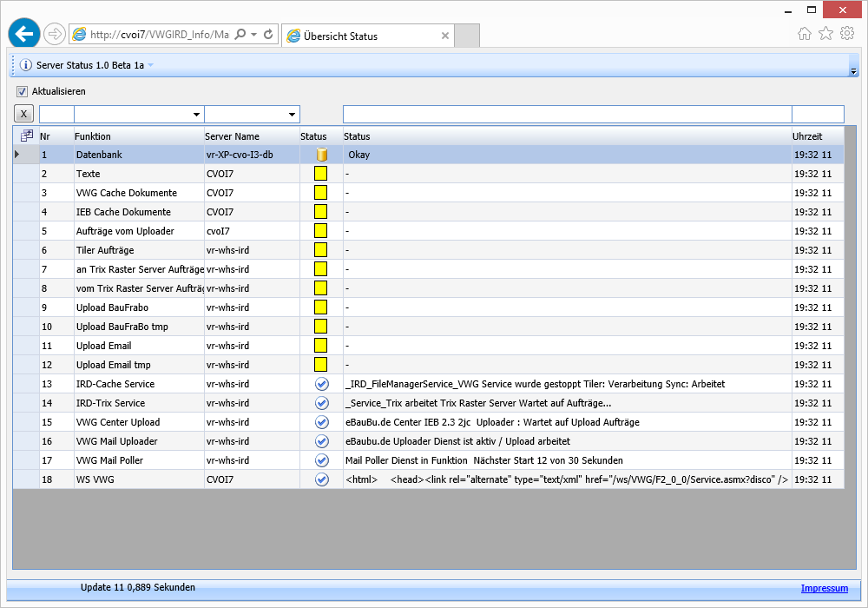Close the browser window
The image size is (868, 608).
pyautogui.click(x=842, y=10)
